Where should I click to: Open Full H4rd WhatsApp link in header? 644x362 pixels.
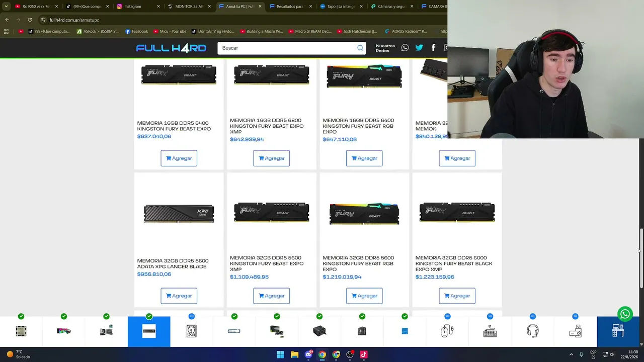click(405, 48)
